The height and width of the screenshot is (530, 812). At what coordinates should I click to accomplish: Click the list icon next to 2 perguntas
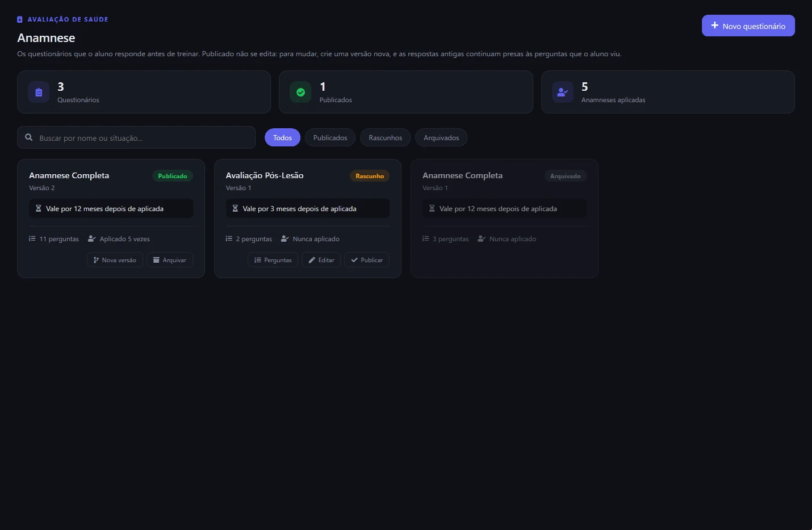click(229, 238)
